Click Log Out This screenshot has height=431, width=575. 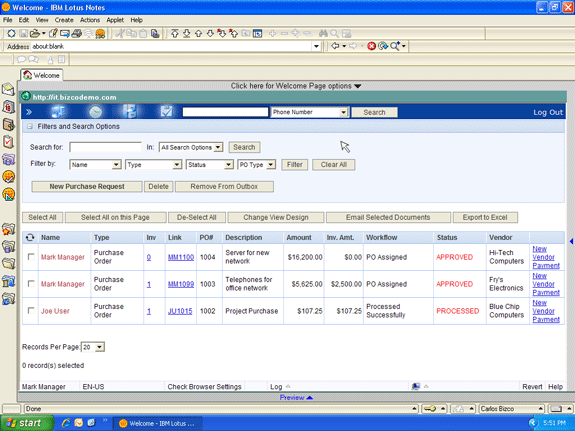click(548, 112)
